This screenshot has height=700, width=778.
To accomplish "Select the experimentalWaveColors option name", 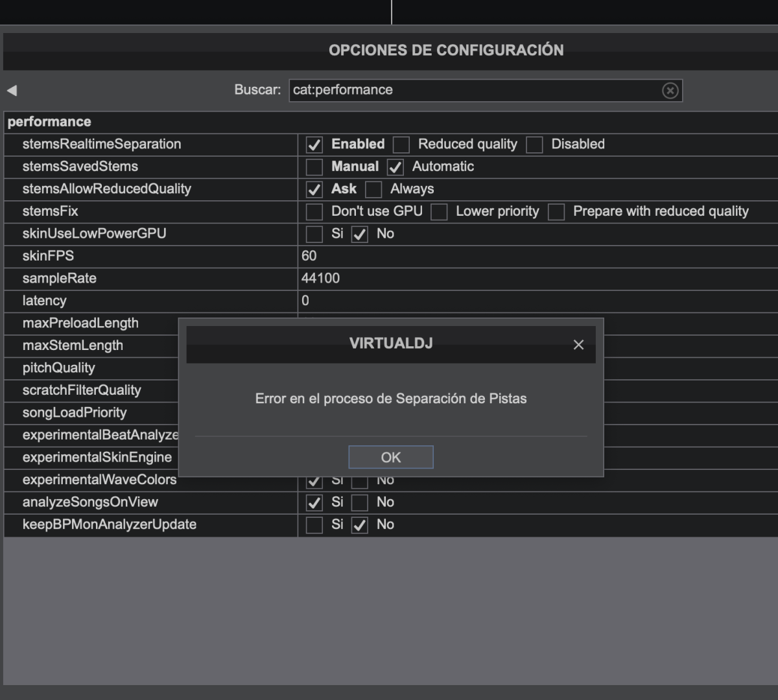I will 100,480.
